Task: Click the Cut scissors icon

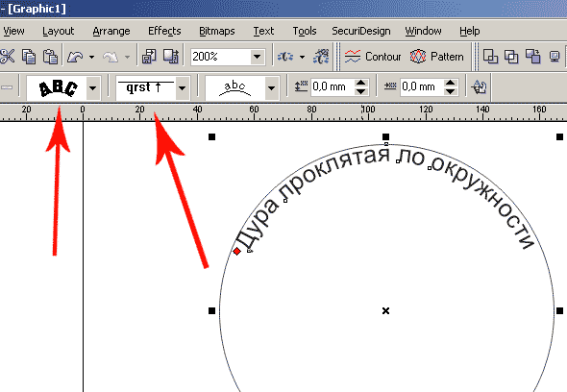Action: coord(8,57)
